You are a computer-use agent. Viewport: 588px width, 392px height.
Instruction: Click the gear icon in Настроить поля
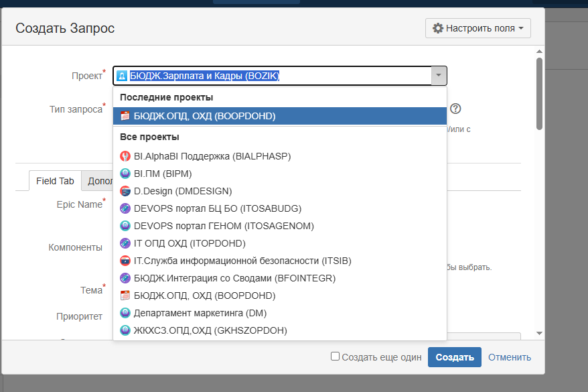click(437, 28)
